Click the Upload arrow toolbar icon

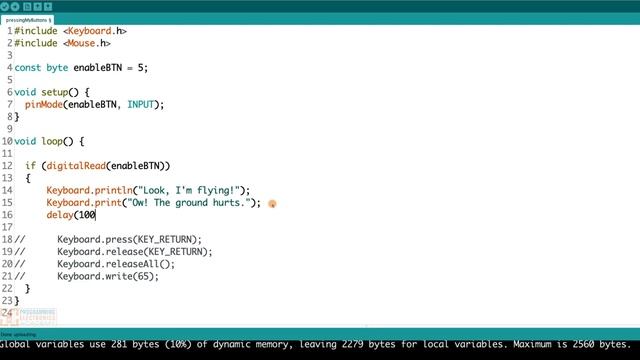tap(15, 7)
